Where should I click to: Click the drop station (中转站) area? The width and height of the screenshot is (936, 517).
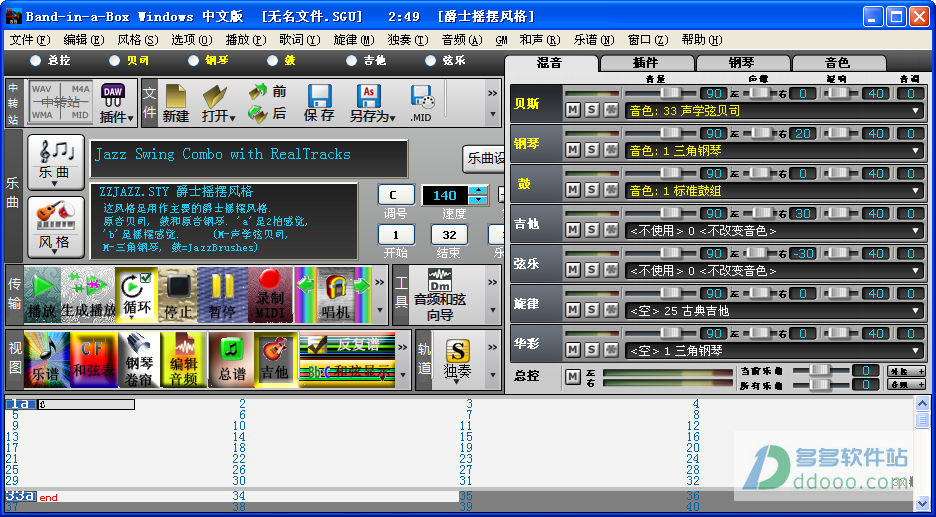60,102
